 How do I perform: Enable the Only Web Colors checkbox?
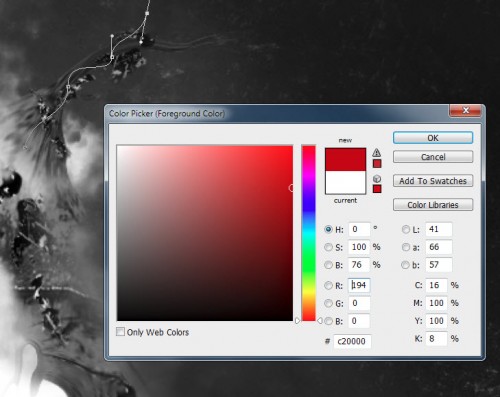pos(120,332)
